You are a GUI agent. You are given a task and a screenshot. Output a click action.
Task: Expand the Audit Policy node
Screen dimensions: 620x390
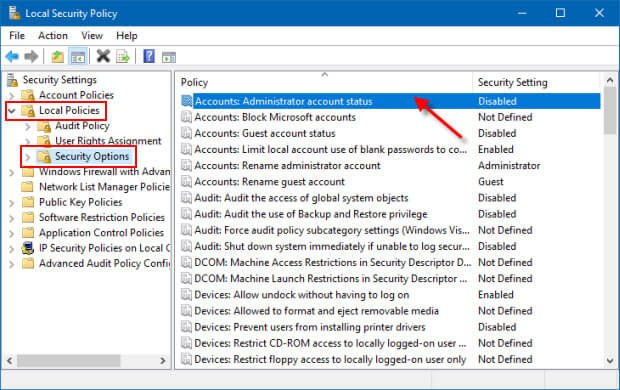click(28, 127)
